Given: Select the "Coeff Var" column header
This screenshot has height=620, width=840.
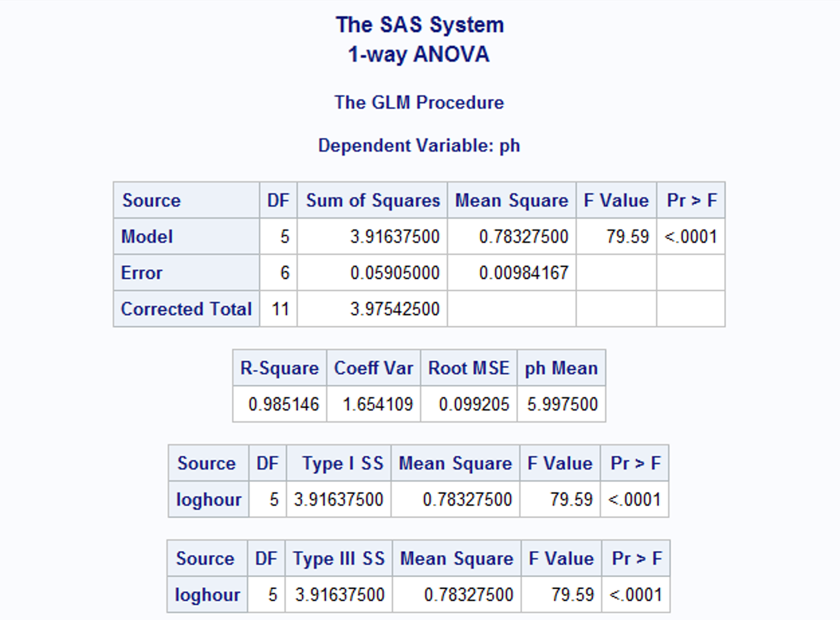Looking at the screenshot, I should coord(374,368).
